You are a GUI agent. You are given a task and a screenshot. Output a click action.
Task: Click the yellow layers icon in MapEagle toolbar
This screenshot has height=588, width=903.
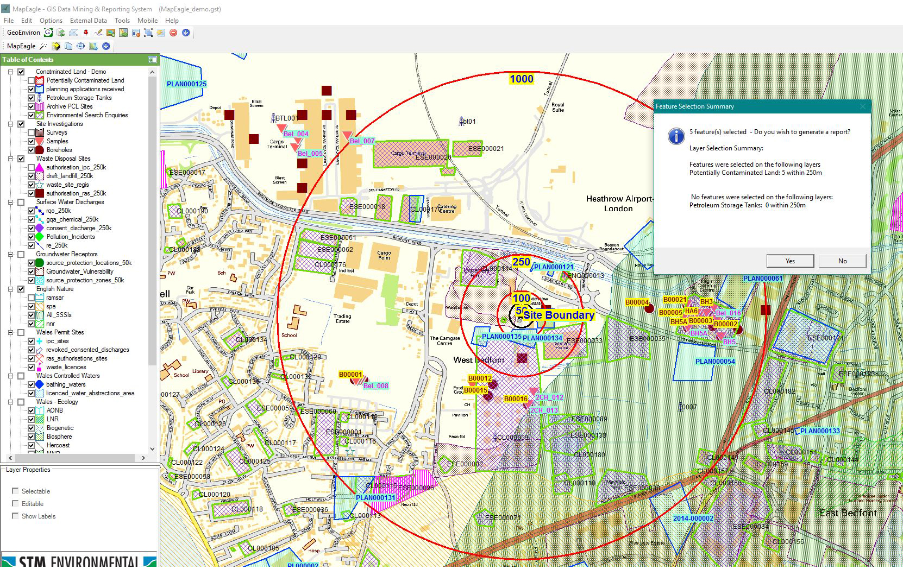56,46
